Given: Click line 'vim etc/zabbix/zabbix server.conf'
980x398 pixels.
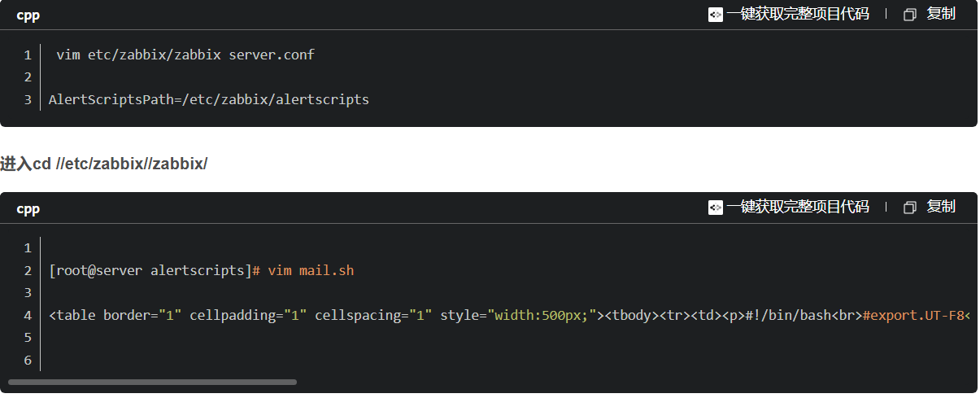Looking at the screenshot, I should coord(185,55).
